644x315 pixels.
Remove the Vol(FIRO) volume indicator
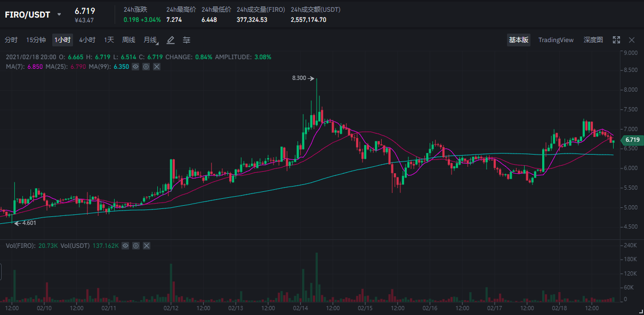click(x=147, y=246)
